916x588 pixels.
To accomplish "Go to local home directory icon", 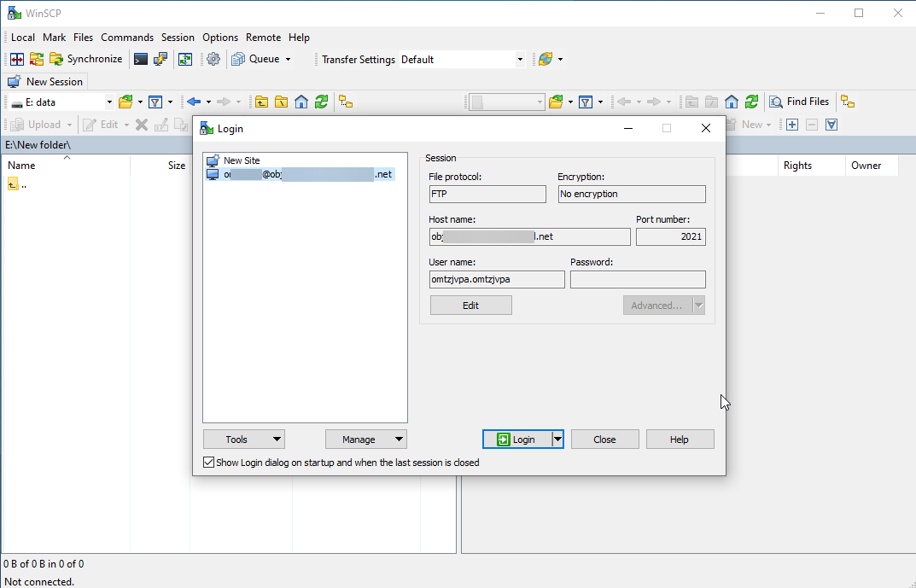I will (301, 102).
